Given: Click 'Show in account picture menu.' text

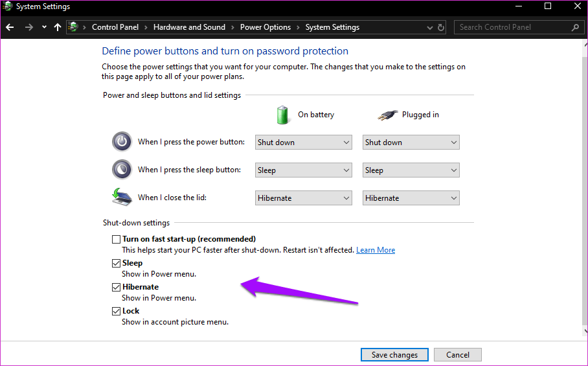Looking at the screenshot, I should (x=175, y=322).
